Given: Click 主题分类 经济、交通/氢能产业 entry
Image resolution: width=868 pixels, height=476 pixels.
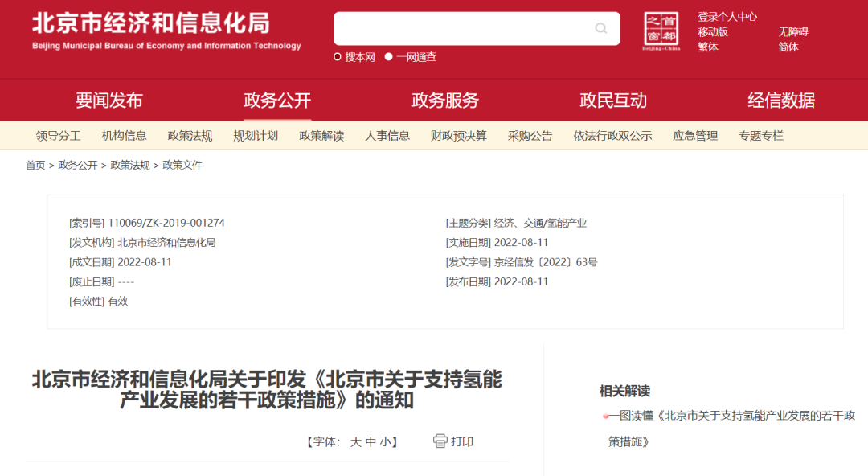Looking at the screenshot, I should (517, 223).
